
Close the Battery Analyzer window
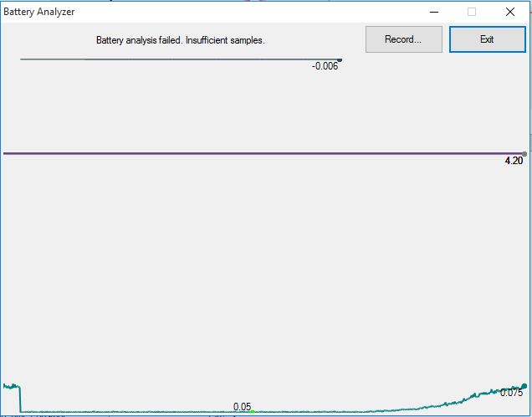[510, 12]
